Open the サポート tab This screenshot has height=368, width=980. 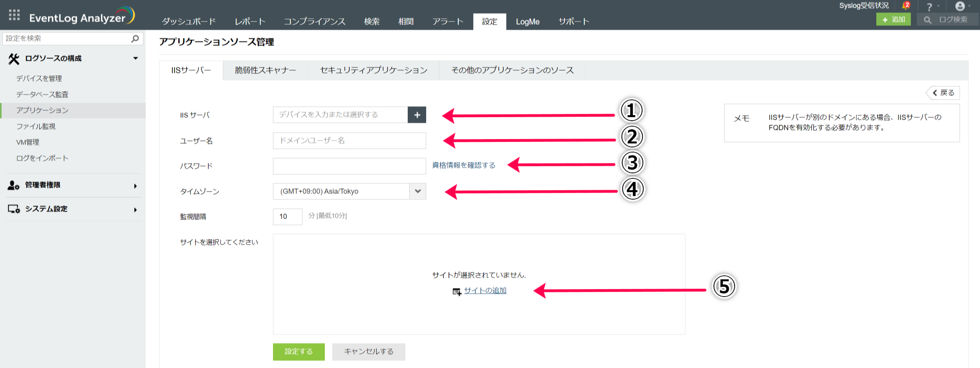574,22
